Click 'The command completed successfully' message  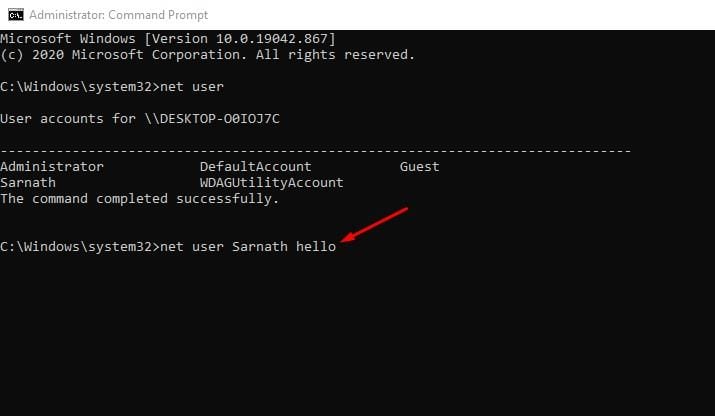[x=140, y=199]
